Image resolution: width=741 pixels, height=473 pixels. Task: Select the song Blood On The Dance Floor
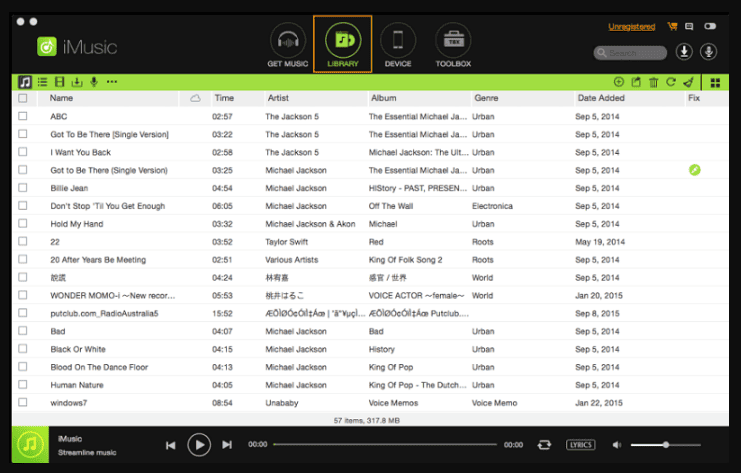(99, 367)
